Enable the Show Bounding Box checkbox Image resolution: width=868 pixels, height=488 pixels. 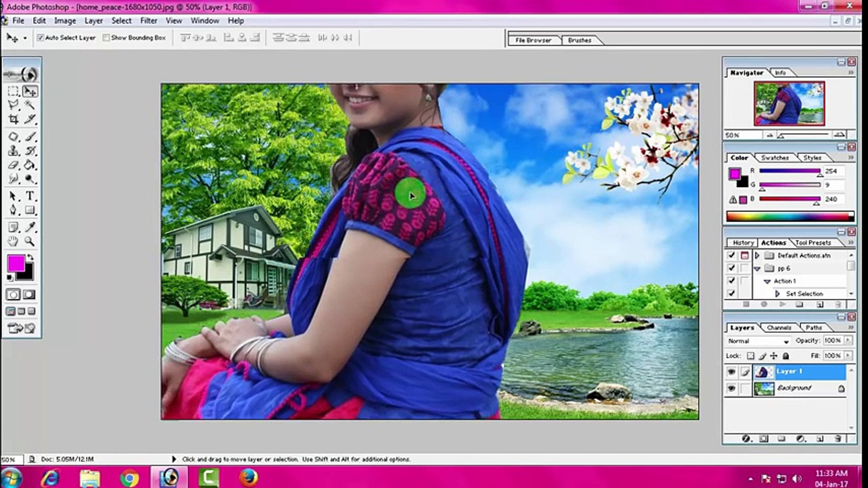[x=106, y=38]
